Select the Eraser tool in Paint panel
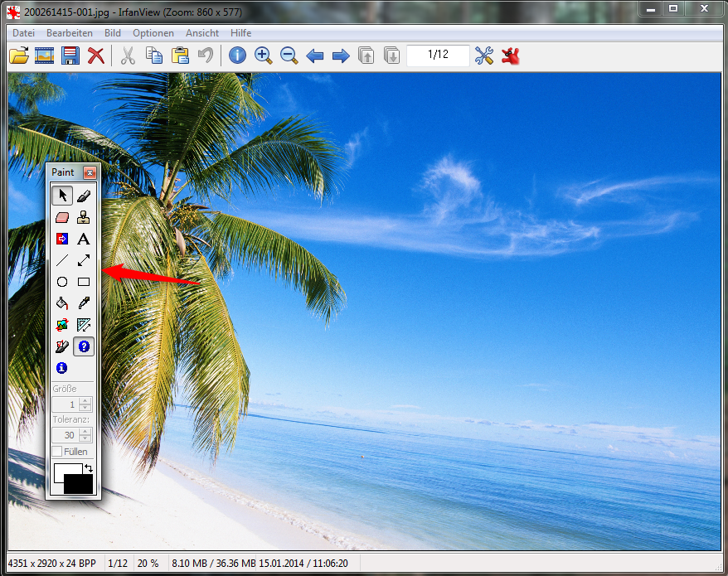Image resolution: width=728 pixels, height=576 pixels. pyautogui.click(x=62, y=218)
